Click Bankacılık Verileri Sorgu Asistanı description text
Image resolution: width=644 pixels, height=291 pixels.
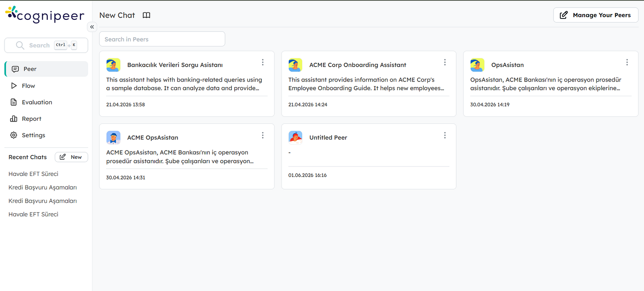(184, 84)
